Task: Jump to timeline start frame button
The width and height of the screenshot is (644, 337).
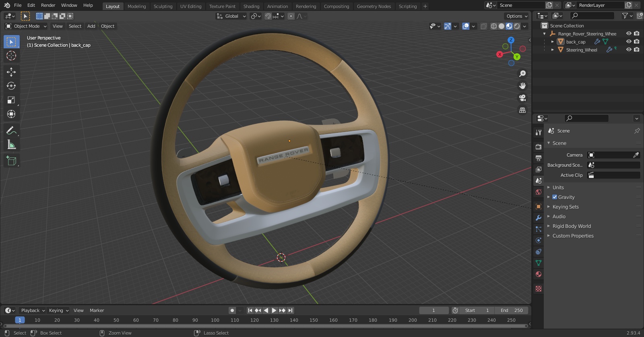Action: (x=250, y=310)
